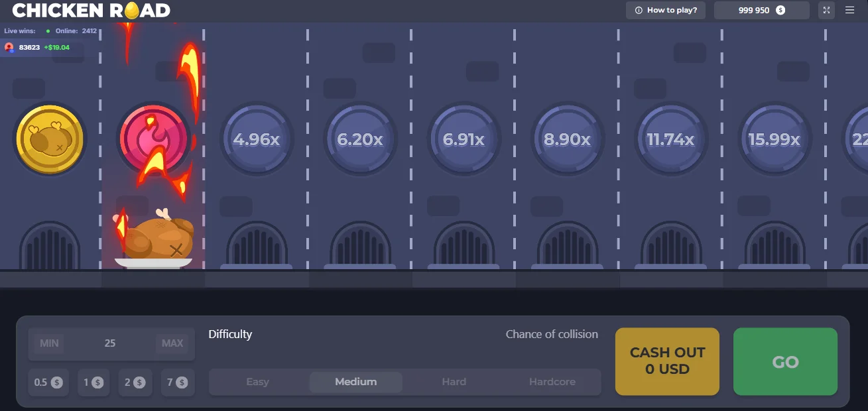Click the CASH OUT 0 USD button

coord(667,361)
